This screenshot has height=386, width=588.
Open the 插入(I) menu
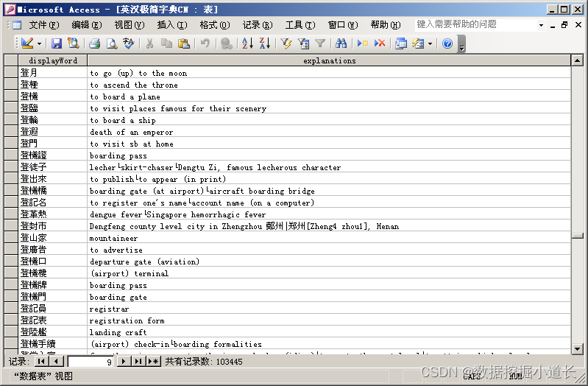(x=172, y=25)
